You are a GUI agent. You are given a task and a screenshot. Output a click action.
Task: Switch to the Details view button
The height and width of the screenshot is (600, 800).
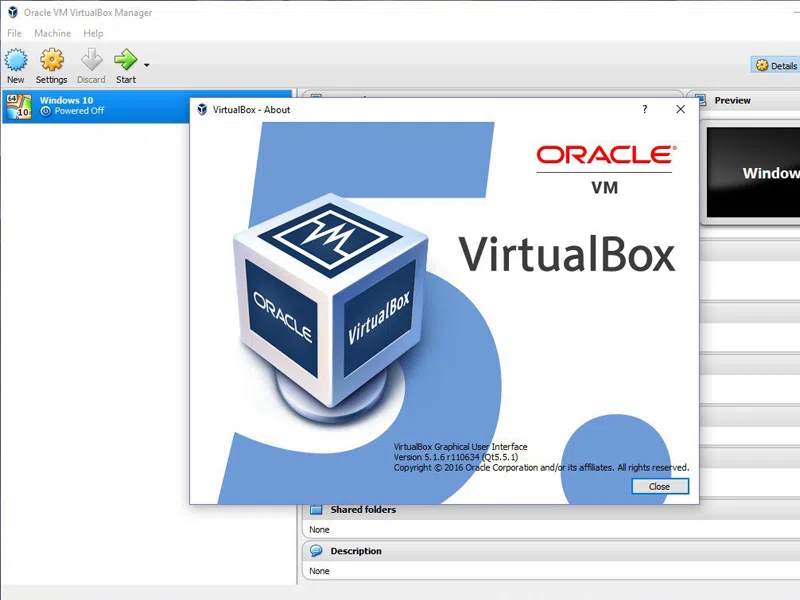point(776,65)
